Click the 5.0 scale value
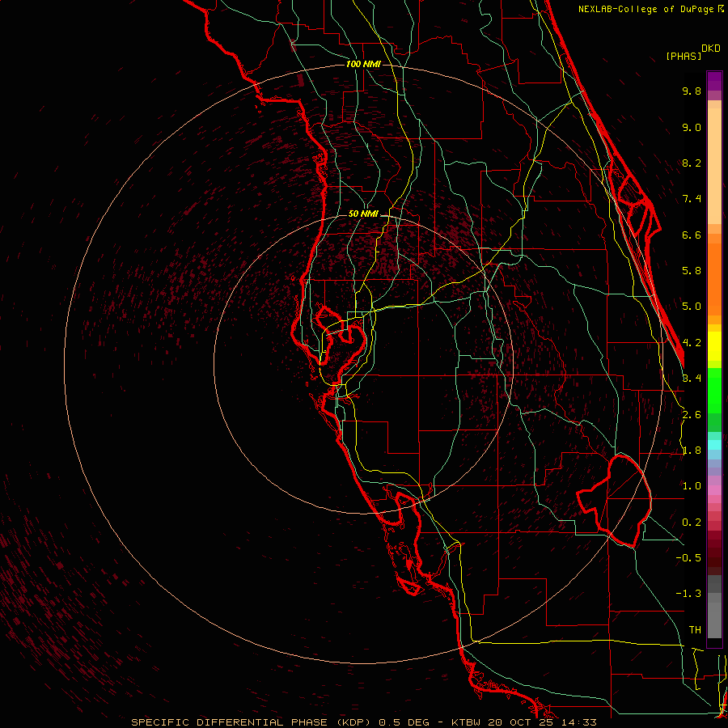 (692, 307)
